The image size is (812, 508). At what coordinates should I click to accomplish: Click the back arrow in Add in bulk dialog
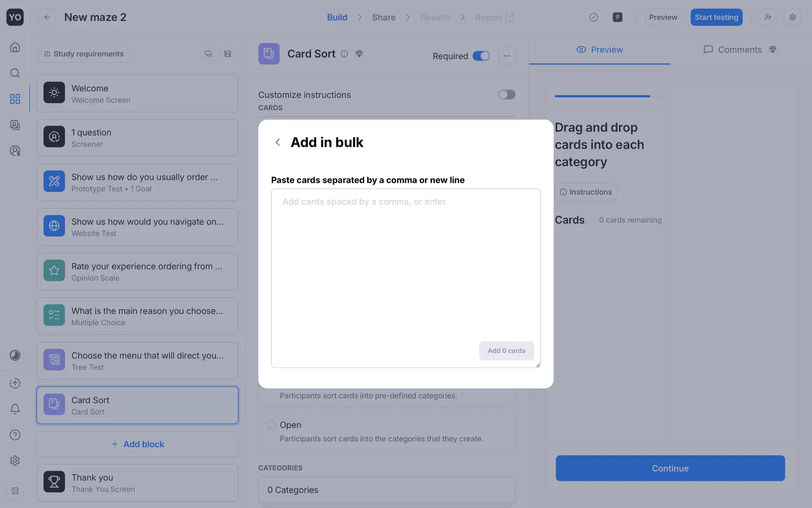tap(277, 142)
